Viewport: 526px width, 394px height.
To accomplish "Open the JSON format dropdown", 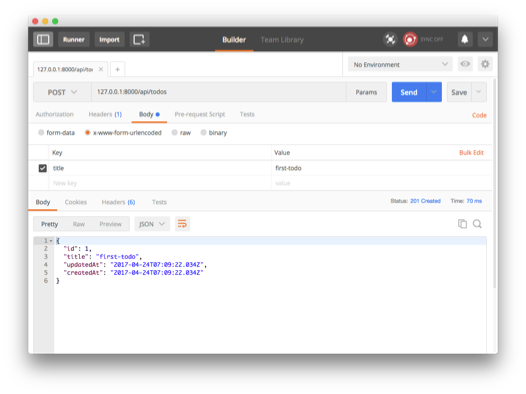I will coord(152,224).
